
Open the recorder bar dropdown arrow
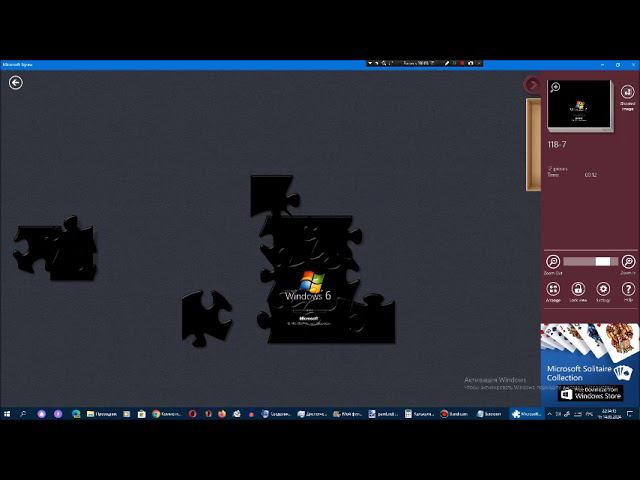click(370, 63)
